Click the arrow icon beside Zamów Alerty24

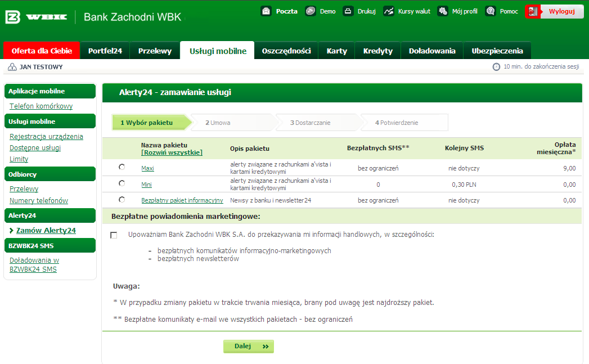tap(11, 231)
